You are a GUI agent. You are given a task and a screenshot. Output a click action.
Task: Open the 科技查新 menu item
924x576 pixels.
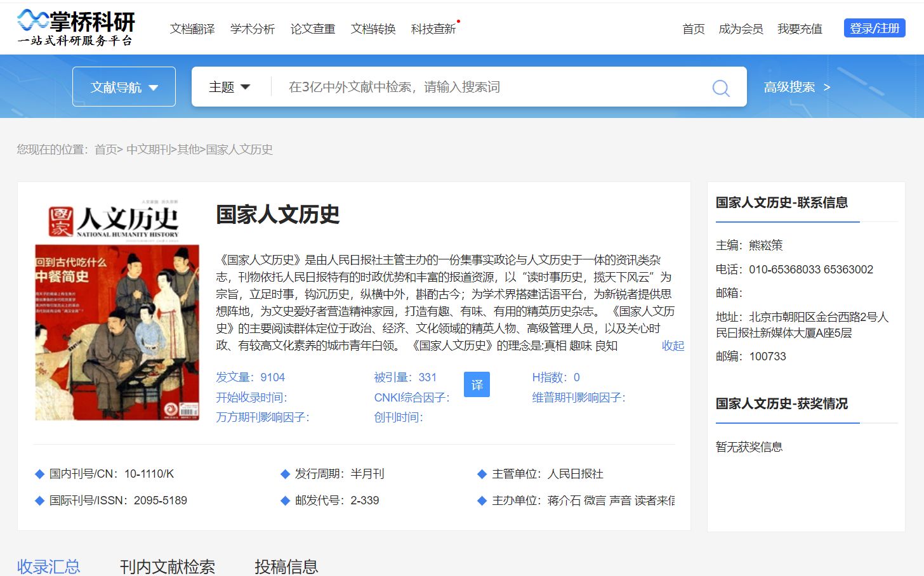tap(433, 29)
